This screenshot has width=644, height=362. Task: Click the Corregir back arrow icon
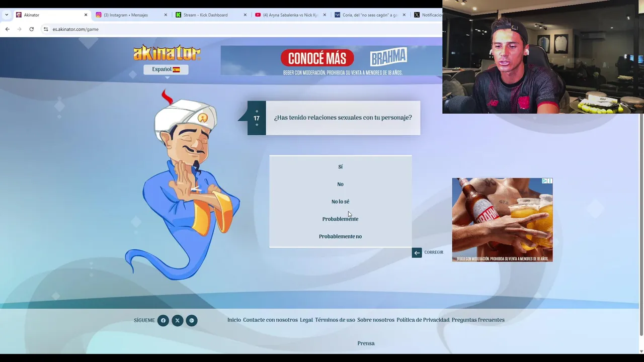coord(417,252)
